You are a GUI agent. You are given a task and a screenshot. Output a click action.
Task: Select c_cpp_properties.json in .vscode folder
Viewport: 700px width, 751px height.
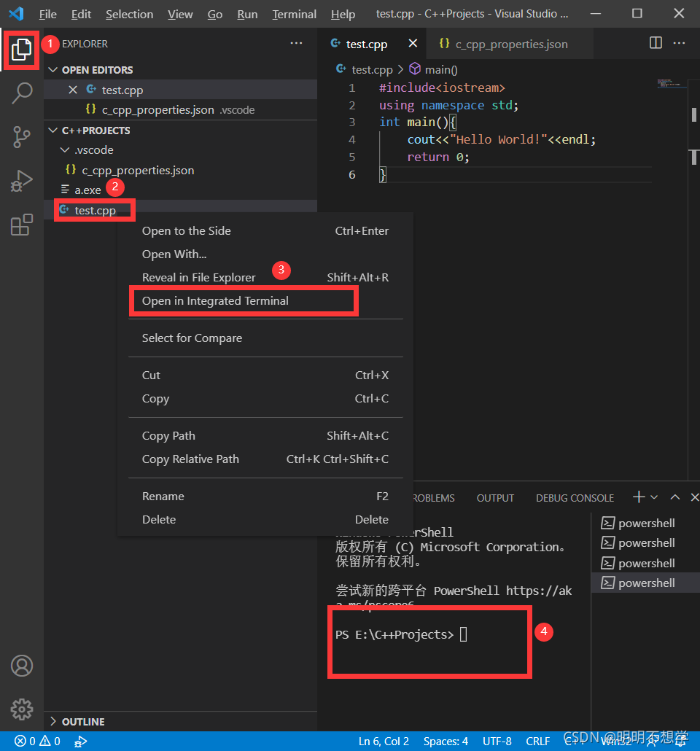[x=181, y=171]
